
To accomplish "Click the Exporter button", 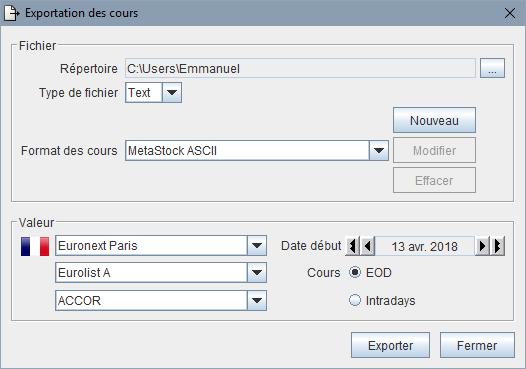I will click(390, 346).
